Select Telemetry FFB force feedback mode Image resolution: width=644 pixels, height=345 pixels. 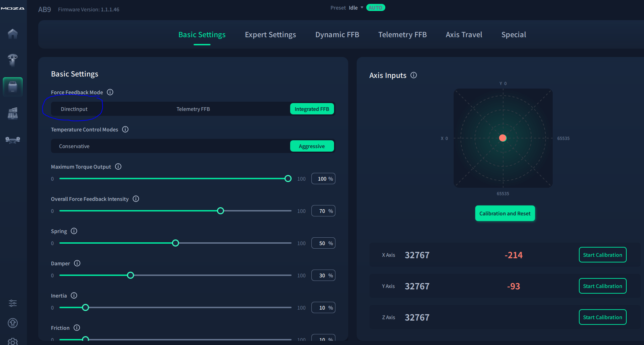(193, 109)
